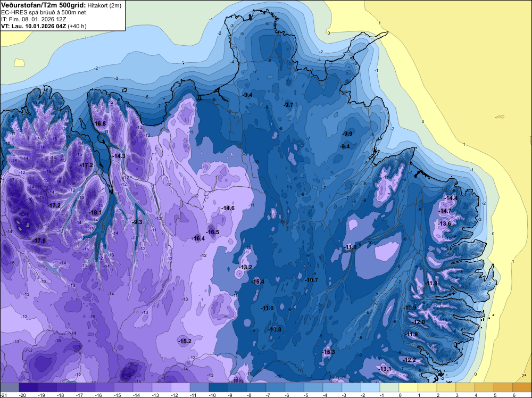The width and height of the screenshot is (532, 398).
Task: Select the grey-blue legend swatch labeled -21
Action: tap(10, 387)
